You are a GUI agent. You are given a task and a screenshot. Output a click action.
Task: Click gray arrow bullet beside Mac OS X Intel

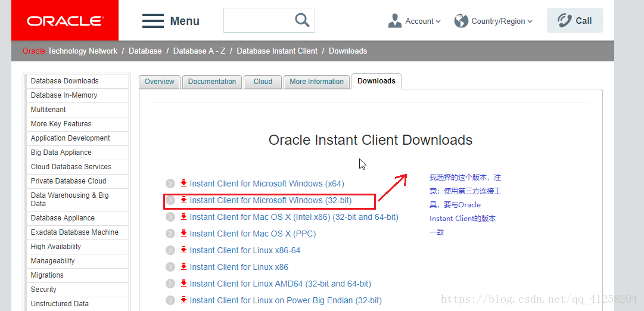(170, 217)
